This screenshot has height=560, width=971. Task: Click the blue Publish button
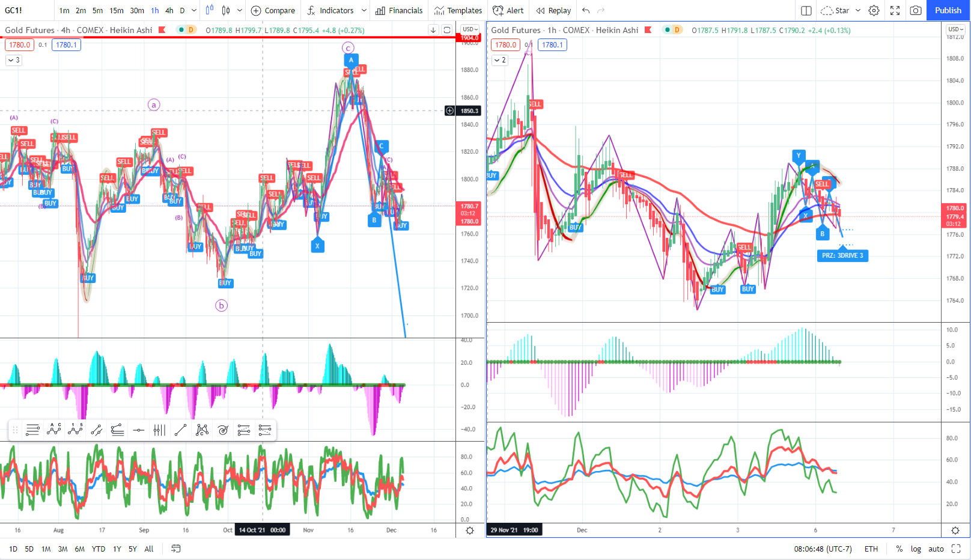pyautogui.click(x=948, y=10)
